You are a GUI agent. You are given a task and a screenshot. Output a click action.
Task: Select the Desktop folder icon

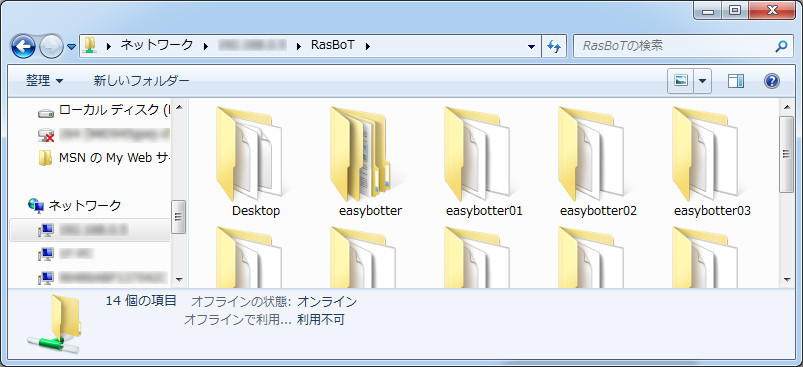coord(249,153)
